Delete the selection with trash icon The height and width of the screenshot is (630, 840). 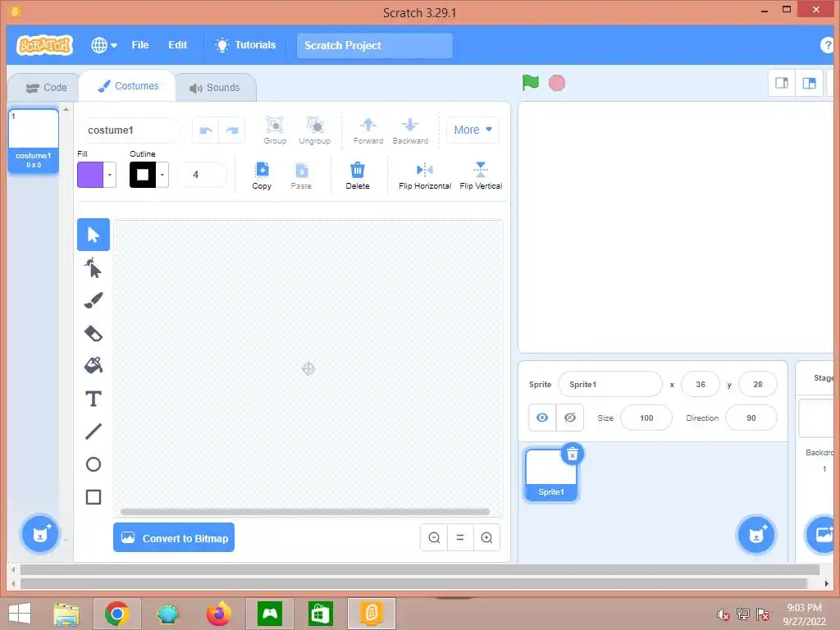pyautogui.click(x=358, y=176)
